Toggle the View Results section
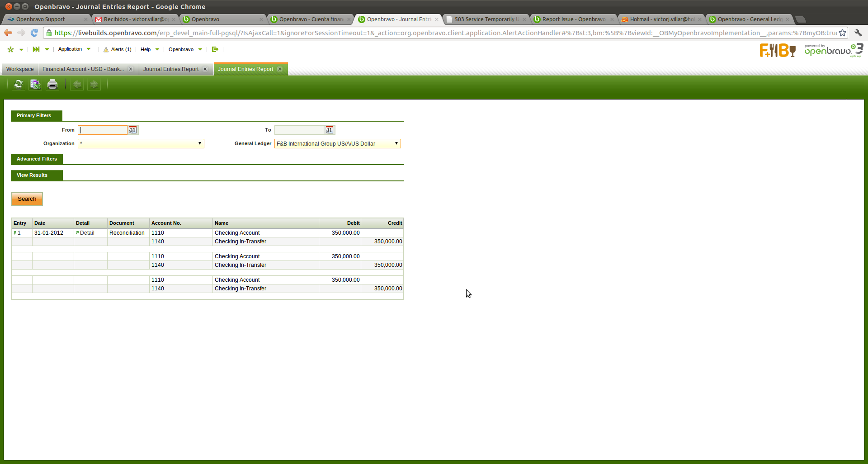The height and width of the screenshot is (464, 868). click(x=37, y=175)
